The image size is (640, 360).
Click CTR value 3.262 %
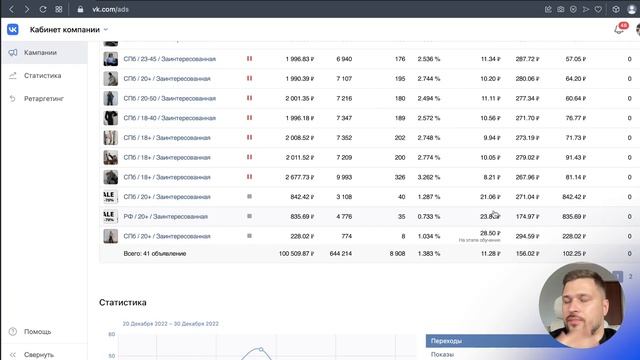tap(429, 177)
